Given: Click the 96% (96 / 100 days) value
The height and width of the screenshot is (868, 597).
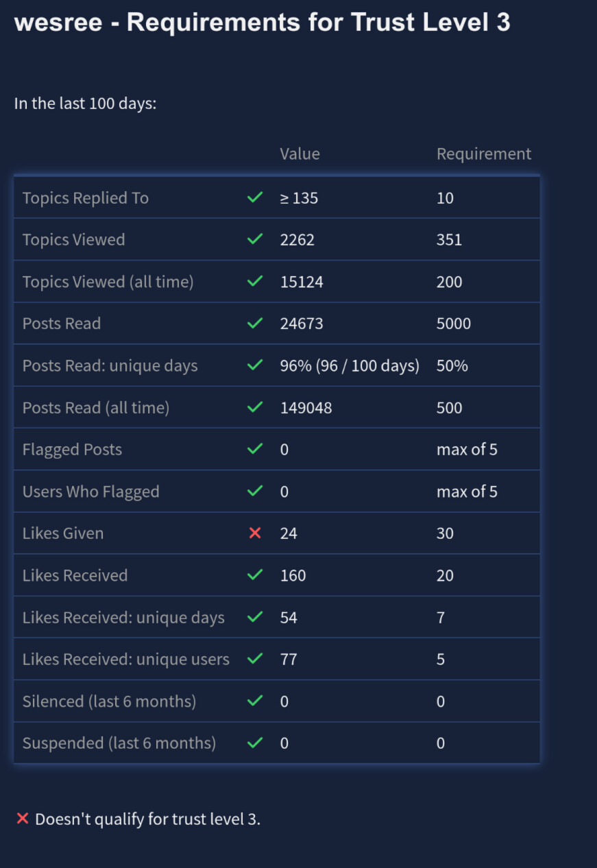Looking at the screenshot, I should point(350,365).
